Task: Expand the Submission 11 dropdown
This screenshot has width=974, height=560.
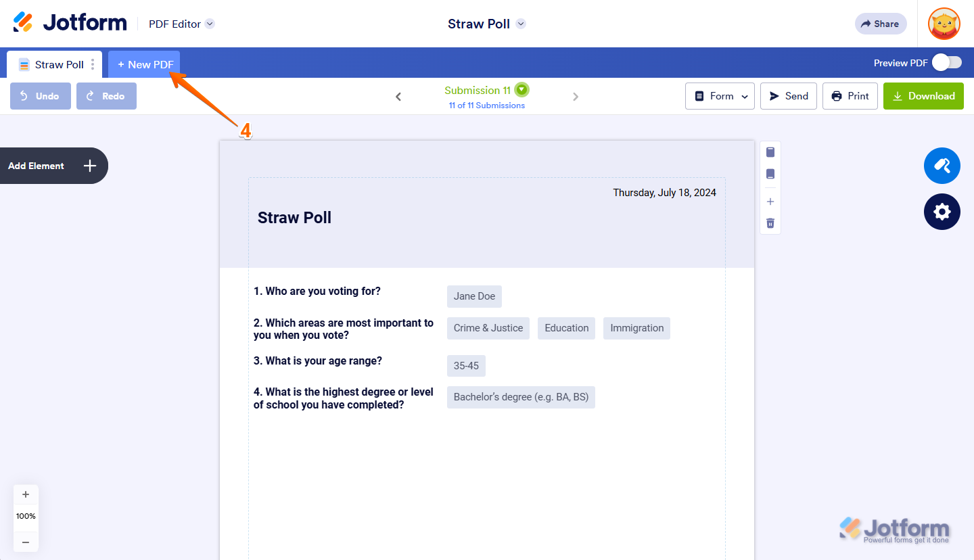Action: coord(521,90)
